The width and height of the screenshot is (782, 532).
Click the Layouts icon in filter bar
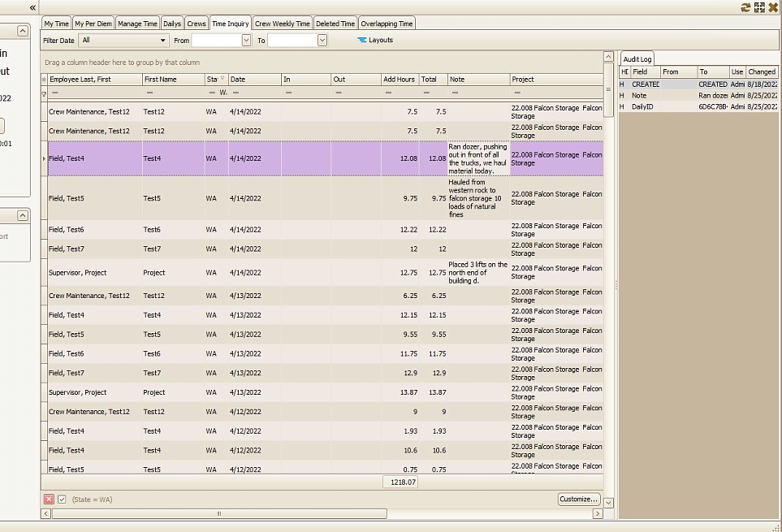click(362, 40)
